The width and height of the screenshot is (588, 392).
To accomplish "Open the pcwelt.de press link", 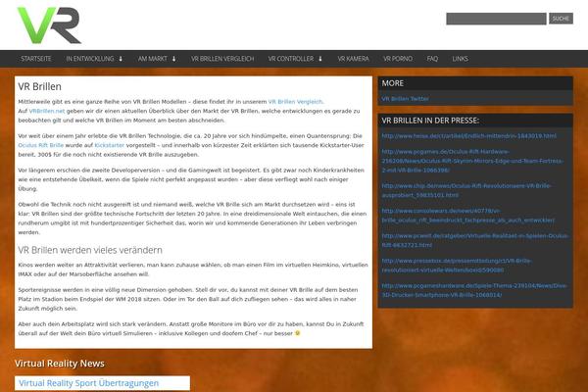I will pos(475,240).
